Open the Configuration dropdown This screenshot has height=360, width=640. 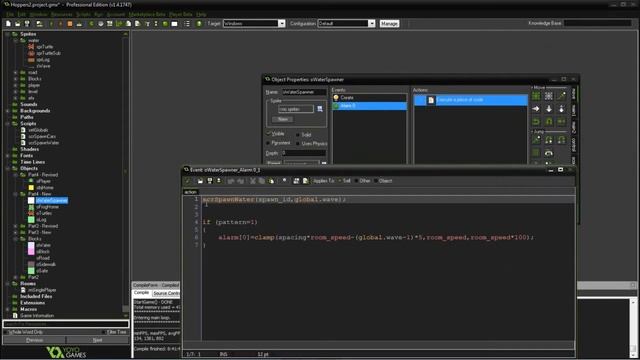click(371, 24)
